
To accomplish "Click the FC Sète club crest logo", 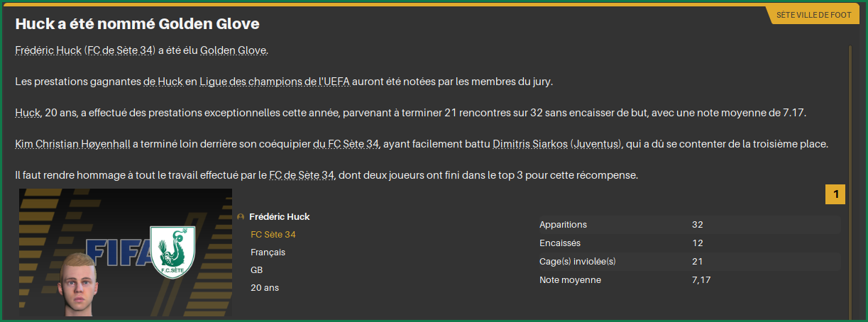I will coord(172,252).
